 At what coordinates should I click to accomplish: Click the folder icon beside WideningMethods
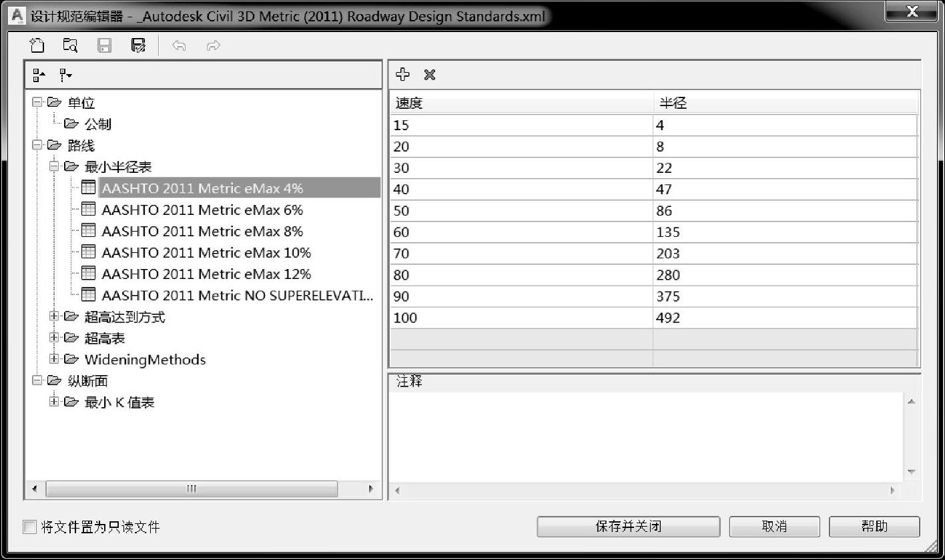pos(71,359)
